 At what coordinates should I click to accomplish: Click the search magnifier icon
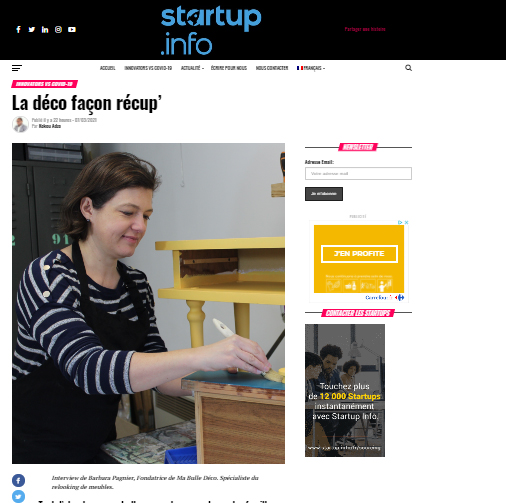pyautogui.click(x=408, y=68)
